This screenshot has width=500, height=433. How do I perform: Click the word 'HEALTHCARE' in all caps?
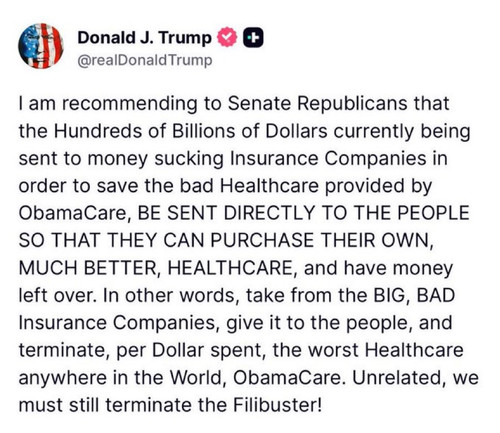pos(230,268)
